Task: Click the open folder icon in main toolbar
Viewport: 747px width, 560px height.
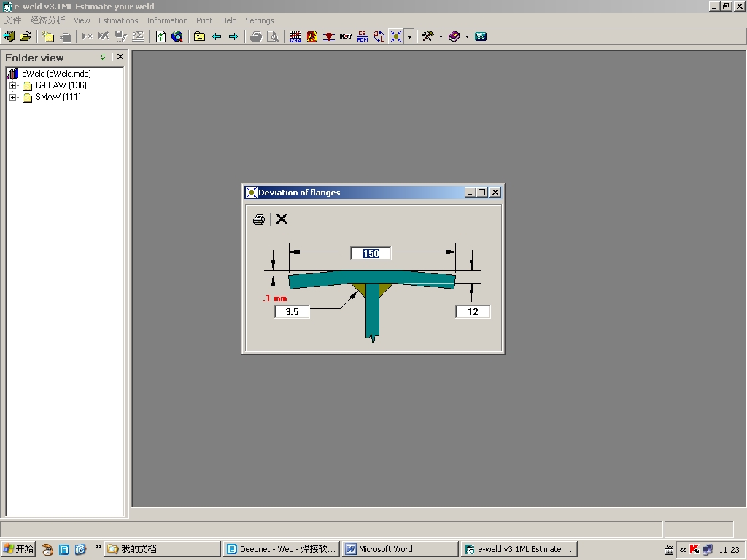Action: click(26, 36)
